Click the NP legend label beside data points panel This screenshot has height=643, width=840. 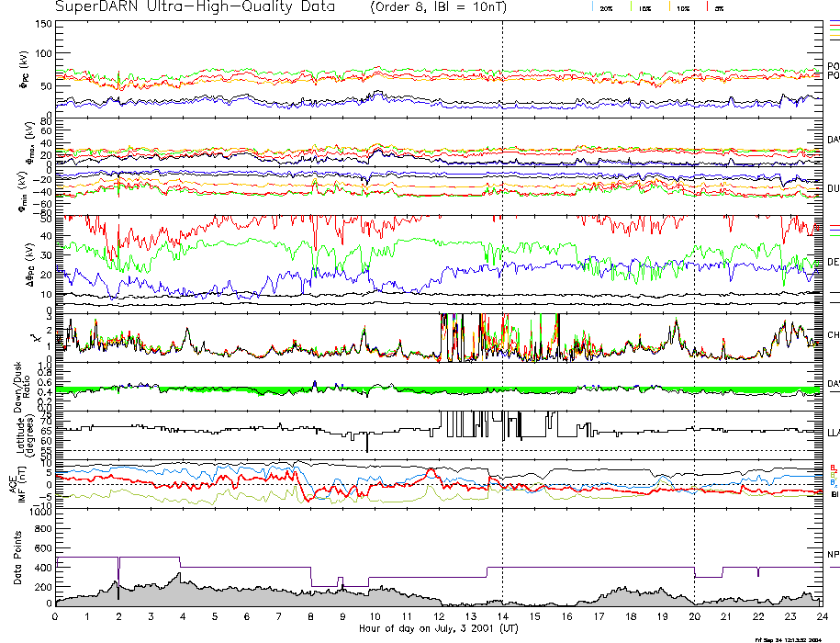point(833,554)
